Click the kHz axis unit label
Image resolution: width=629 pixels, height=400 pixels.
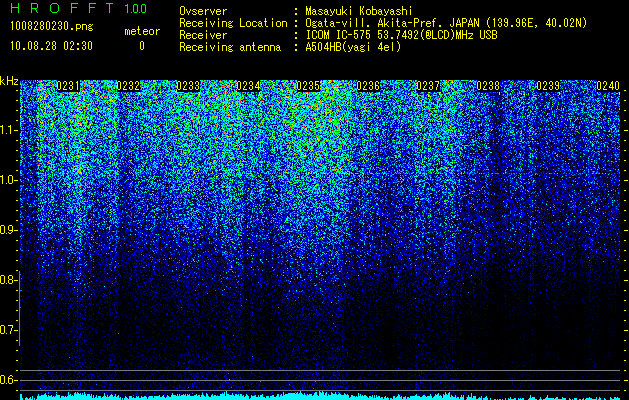[9, 81]
